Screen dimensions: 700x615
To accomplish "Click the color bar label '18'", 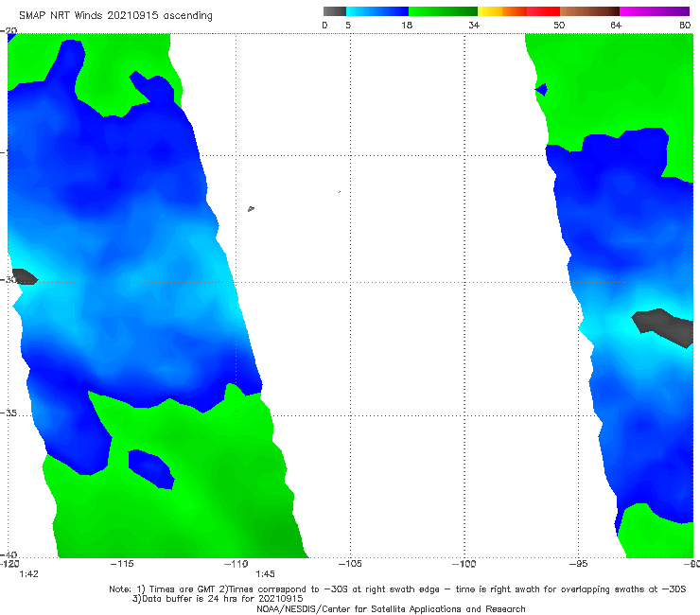I will (x=407, y=25).
